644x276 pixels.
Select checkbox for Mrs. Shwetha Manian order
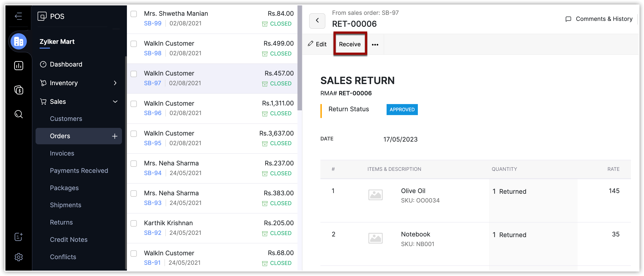(134, 14)
